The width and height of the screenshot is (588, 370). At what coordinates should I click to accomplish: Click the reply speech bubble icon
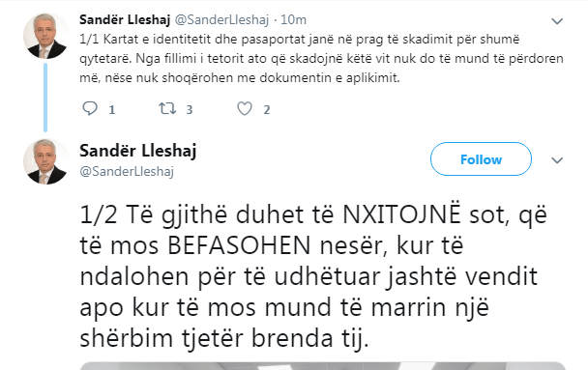pos(90,109)
